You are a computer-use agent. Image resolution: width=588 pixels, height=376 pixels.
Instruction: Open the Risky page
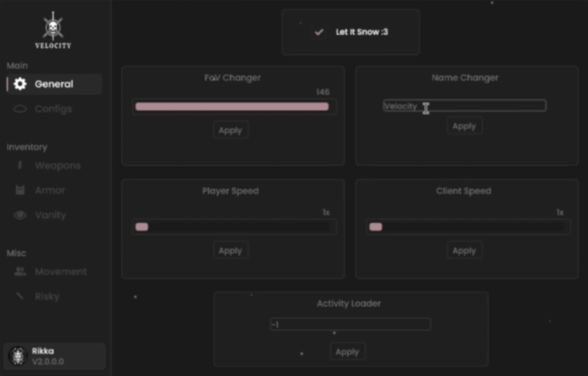(54, 297)
